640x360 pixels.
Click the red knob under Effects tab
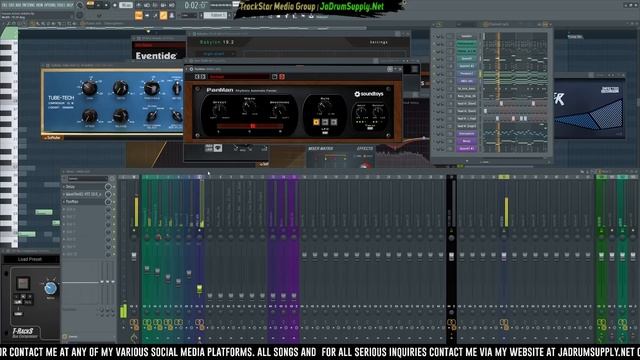click(x=365, y=165)
